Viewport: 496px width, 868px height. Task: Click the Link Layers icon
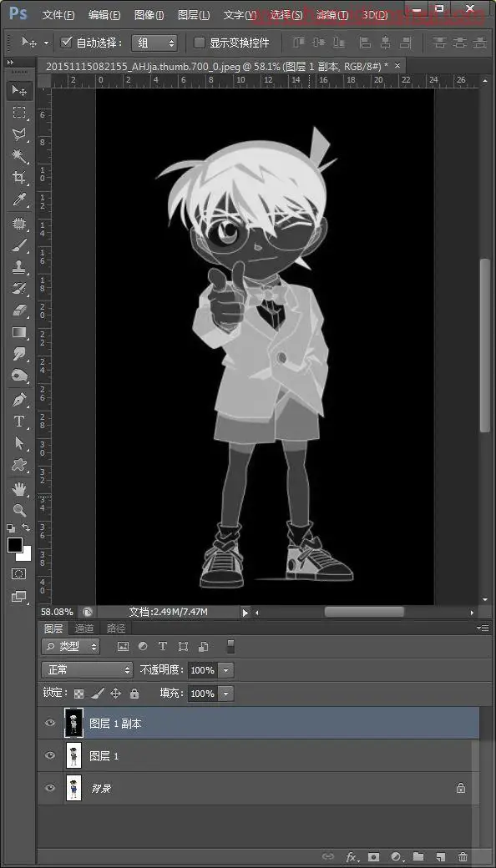(x=328, y=857)
